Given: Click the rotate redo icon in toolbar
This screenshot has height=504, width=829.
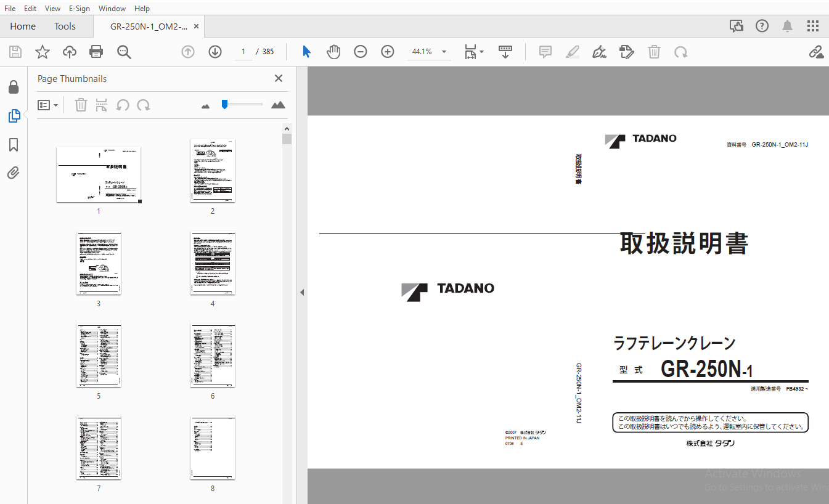Looking at the screenshot, I should [681, 52].
